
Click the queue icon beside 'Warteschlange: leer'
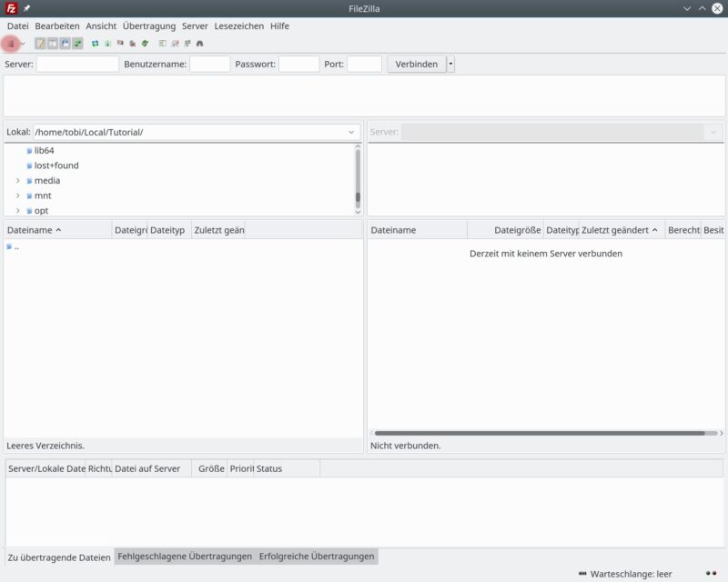582,574
